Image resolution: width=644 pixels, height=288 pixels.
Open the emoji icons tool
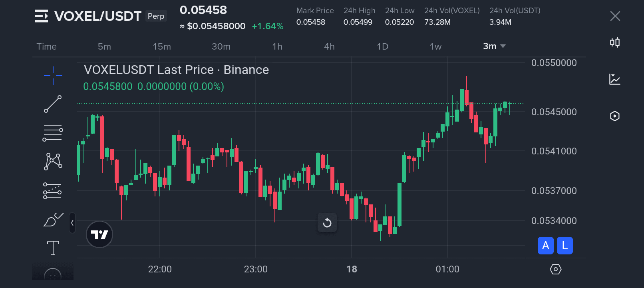[53, 274]
